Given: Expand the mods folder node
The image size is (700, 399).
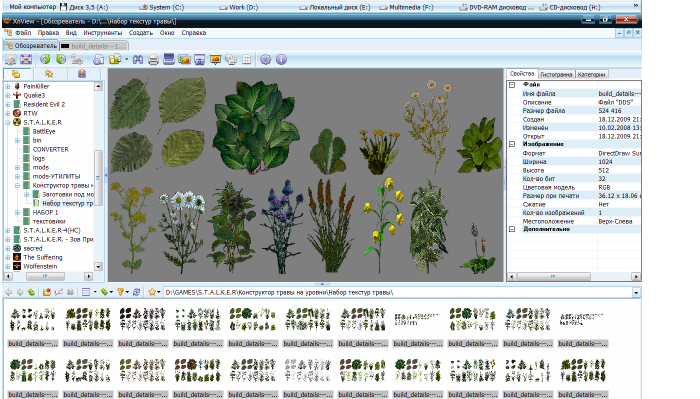Looking at the screenshot, I should 17,167.
